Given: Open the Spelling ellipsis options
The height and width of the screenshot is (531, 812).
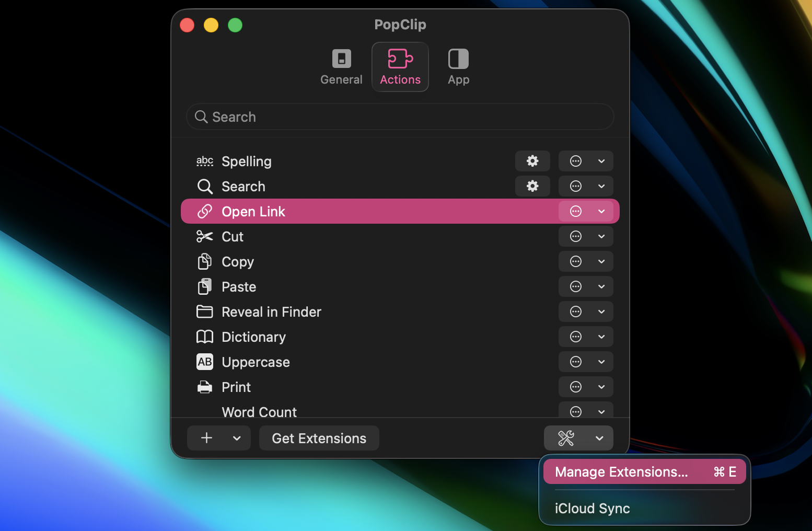Looking at the screenshot, I should [x=576, y=161].
